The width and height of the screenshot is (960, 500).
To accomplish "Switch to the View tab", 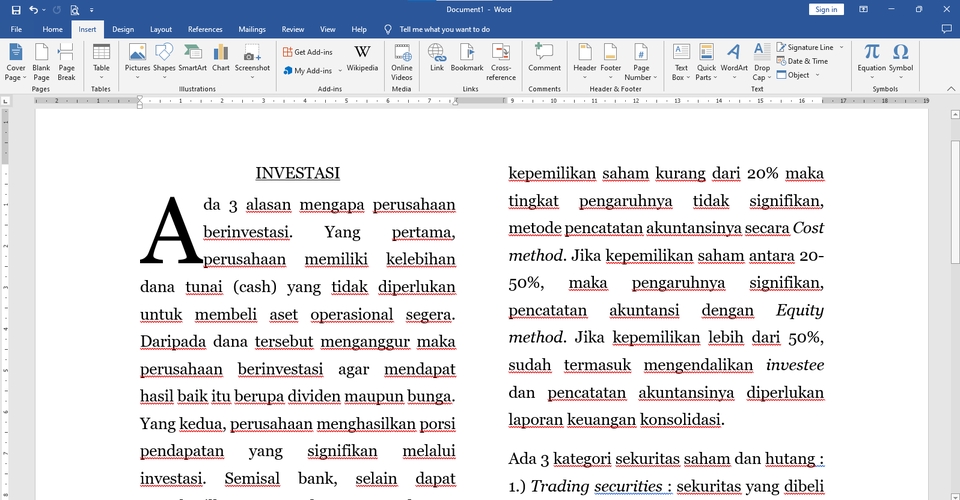I will pos(328,29).
